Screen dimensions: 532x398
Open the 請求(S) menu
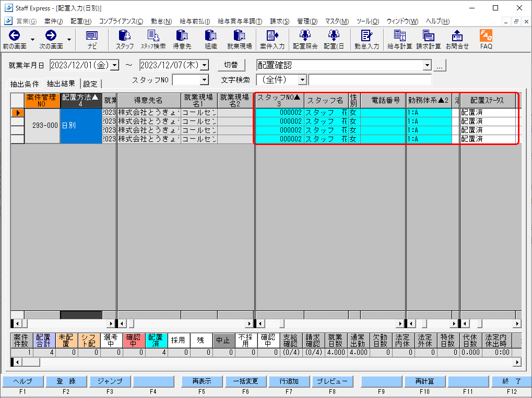pos(279,21)
